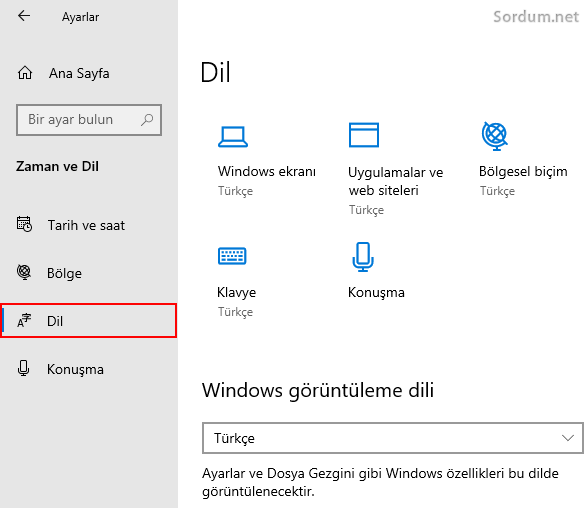Click the Bölgesel biçim globe icon
Screen dimensions: 588x508
(495, 136)
